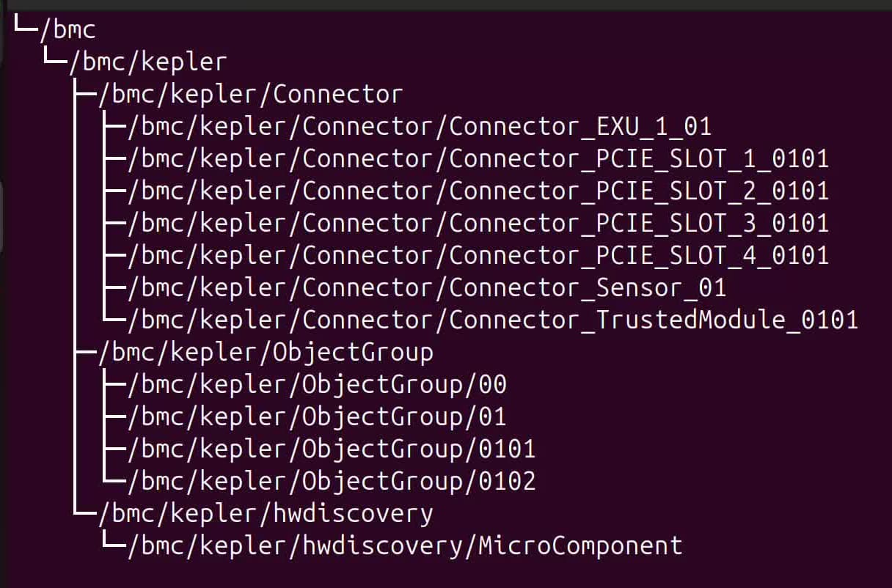Click the /bmc/kepler/hwdiscovery path text
Screen dimensions: 892x588
(265, 513)
